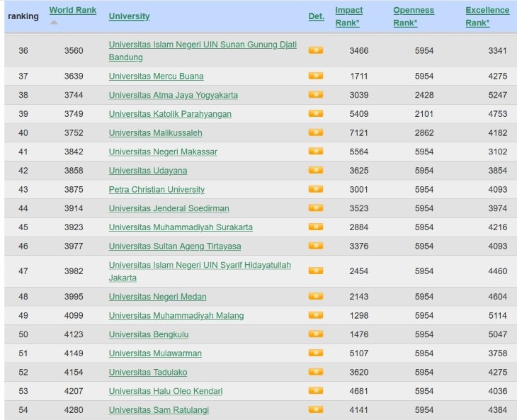The image size is (517, 420).
Task: Sort by University column header
Action: point(129,16)
